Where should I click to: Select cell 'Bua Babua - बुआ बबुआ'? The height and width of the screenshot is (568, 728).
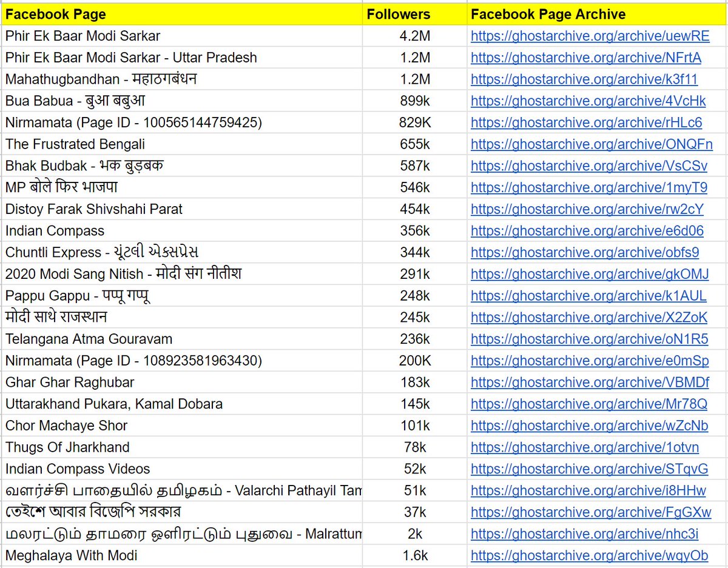[x=181, y=101]
